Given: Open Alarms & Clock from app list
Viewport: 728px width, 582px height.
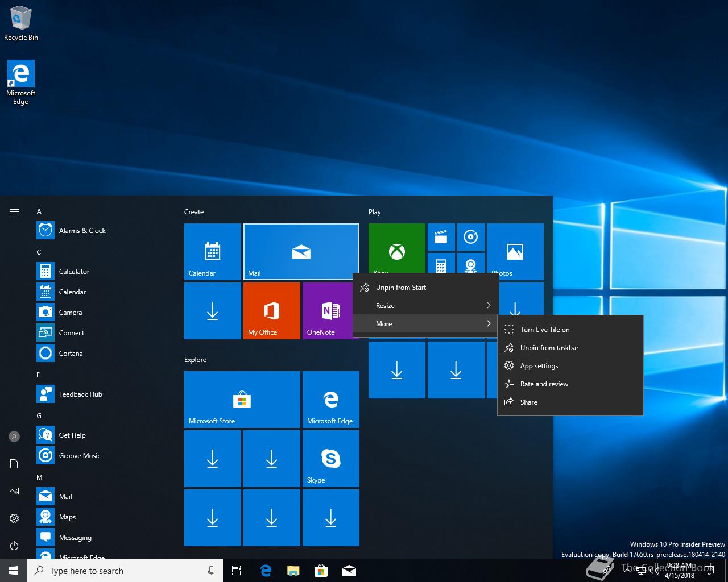Looking at the screenshot, I should (102, 230).
